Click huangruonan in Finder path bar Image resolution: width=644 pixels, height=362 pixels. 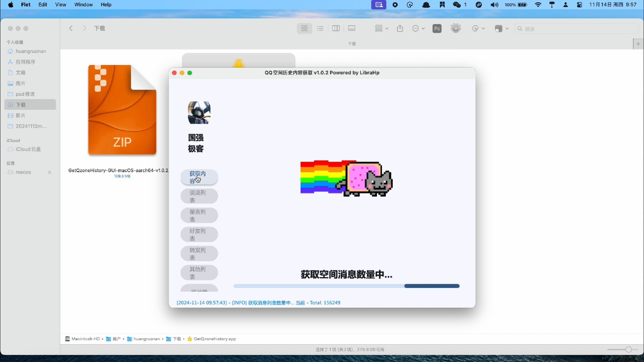coord(144,339)
